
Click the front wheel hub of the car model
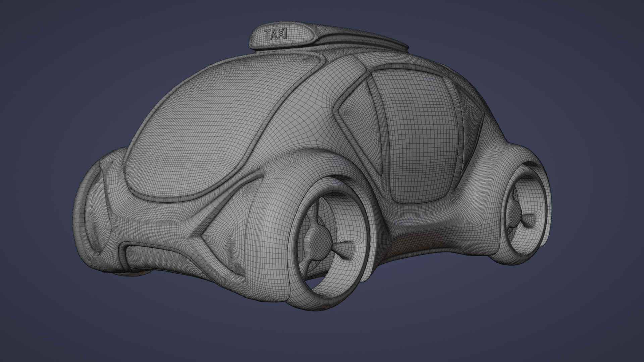click(318, 242)
